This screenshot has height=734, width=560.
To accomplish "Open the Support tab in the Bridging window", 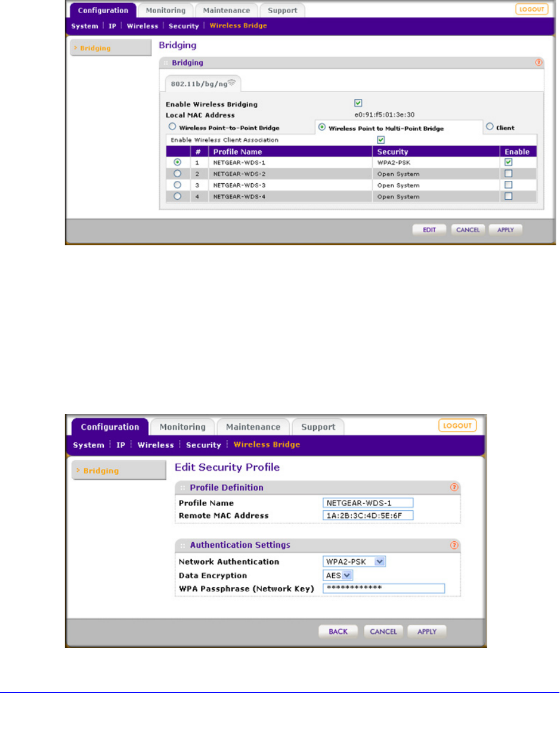I will click(x=283, y=10).
